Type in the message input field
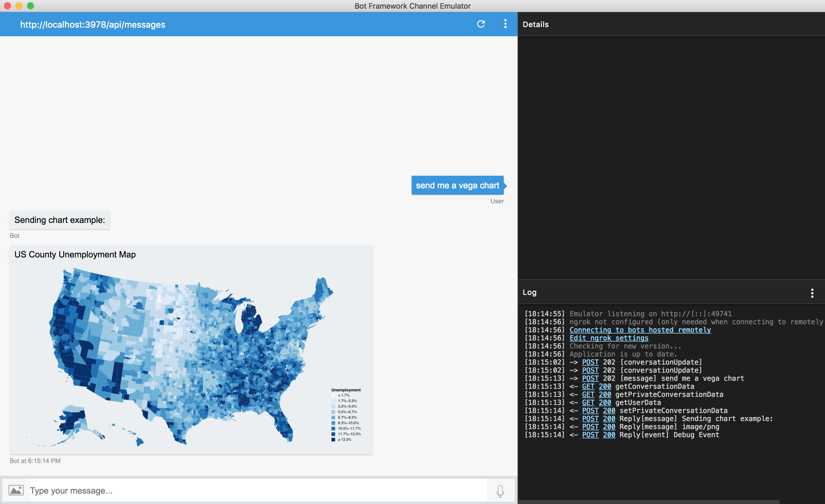825x504 pixels. coord(258,490)
